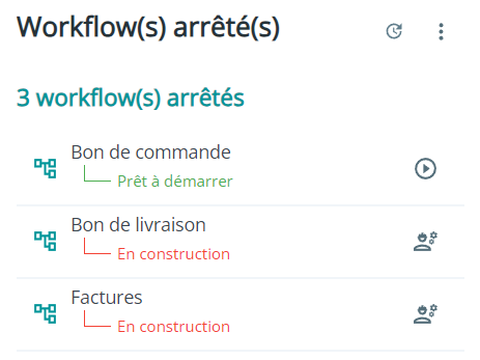Viewport: 480px width, 360px height.
Task: Click the green connector under Bon de commande
Action: (x=97, y=173)
